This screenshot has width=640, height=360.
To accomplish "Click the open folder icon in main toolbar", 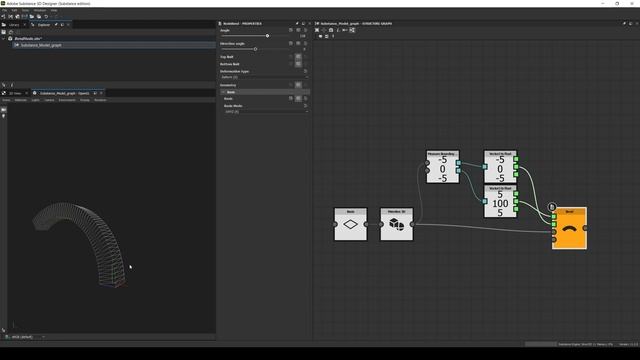I will tap(32, 17).
